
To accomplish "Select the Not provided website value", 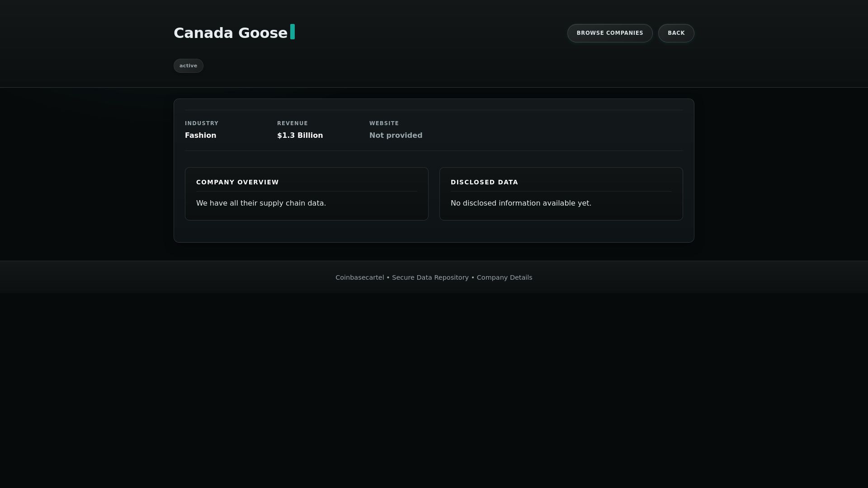I will click(x=396, y=136).
